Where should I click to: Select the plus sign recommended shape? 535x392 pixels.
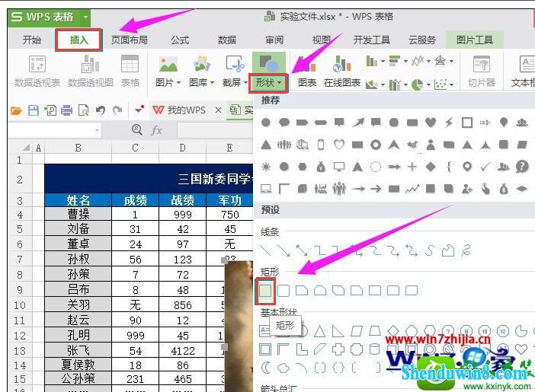pyautogui.click(x=412, y=167)
